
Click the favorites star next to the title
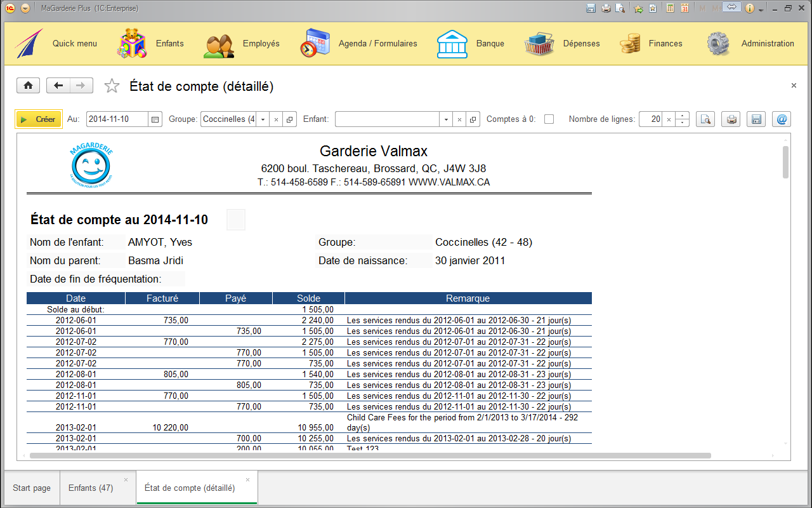tap(112, 85)
